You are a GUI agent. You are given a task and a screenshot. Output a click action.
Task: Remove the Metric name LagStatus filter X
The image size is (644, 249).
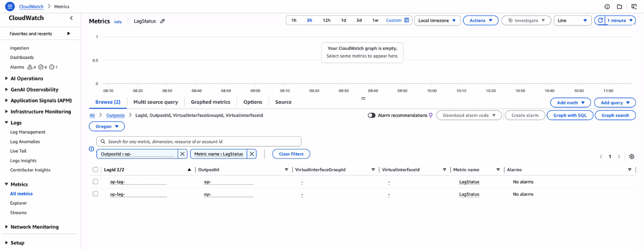coord(252,154)
